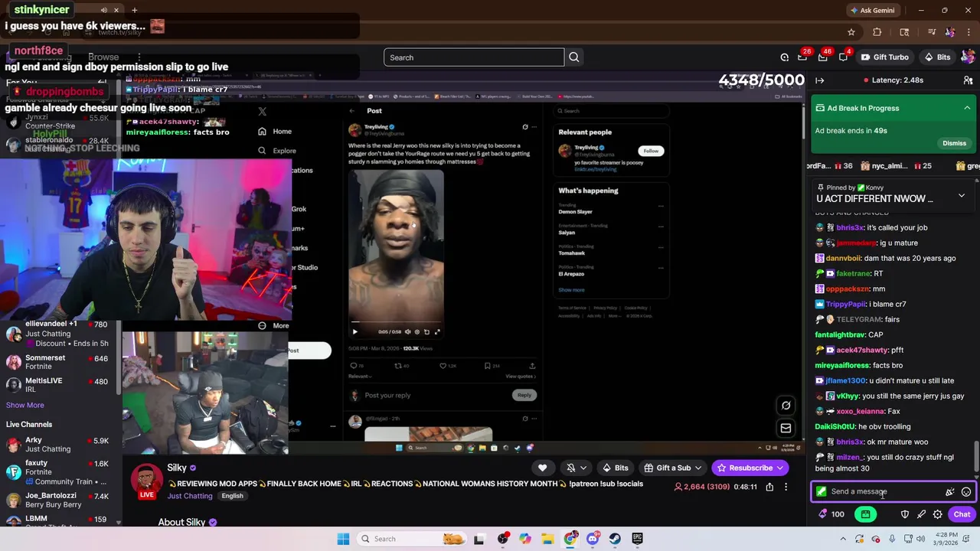Click the purple Chat send button
The image size is (980, 551).
962,514
